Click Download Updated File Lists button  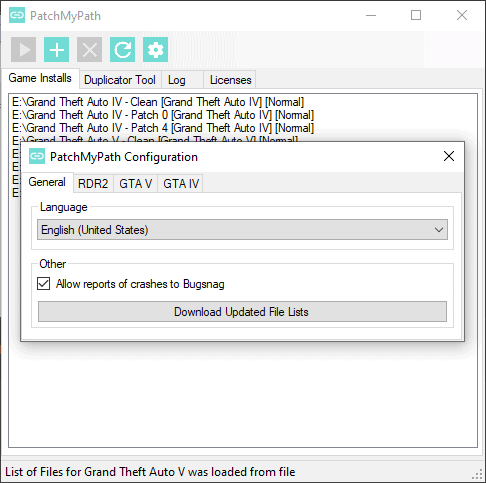[242, 312]
